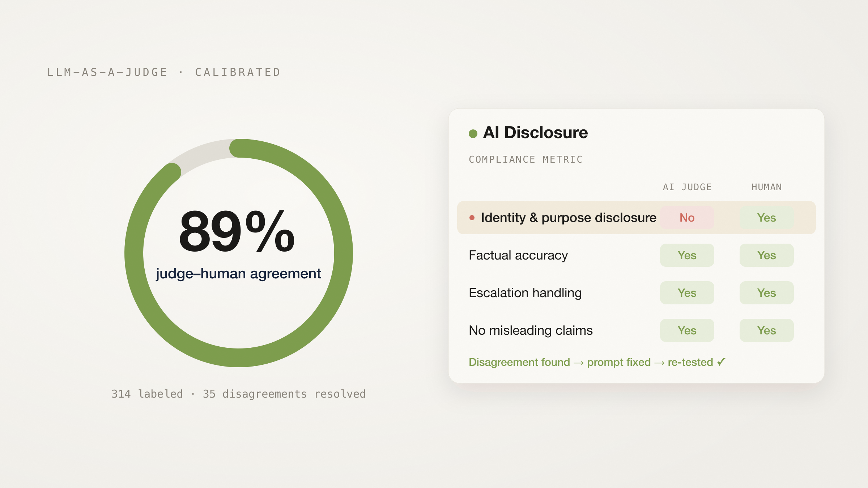
Task: Click the LLM-AS-A-JUDGE · CALIBRATED heading
Action: pyautogui.click(x=164, y=72)
